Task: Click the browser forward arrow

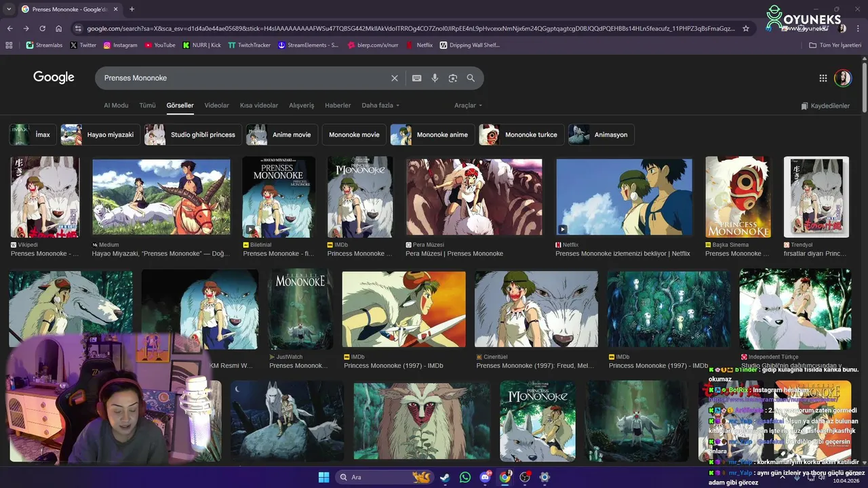Action: (26, 28)
